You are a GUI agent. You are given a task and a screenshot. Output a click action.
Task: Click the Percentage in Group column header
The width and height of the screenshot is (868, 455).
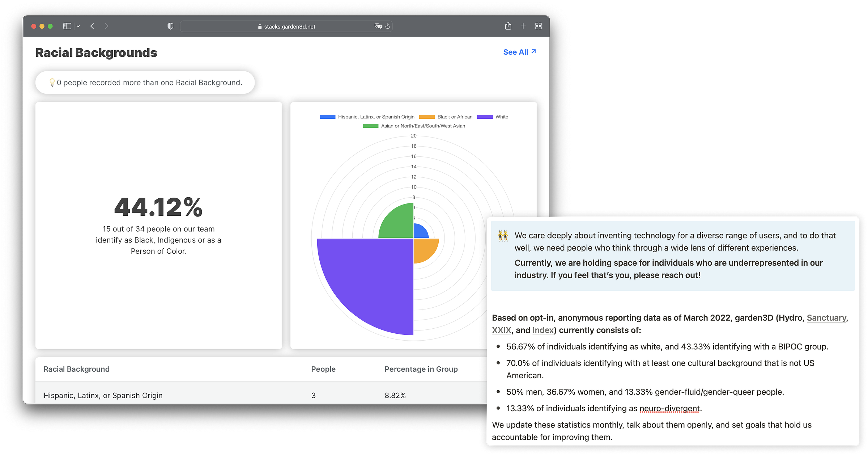pos(421,369)
